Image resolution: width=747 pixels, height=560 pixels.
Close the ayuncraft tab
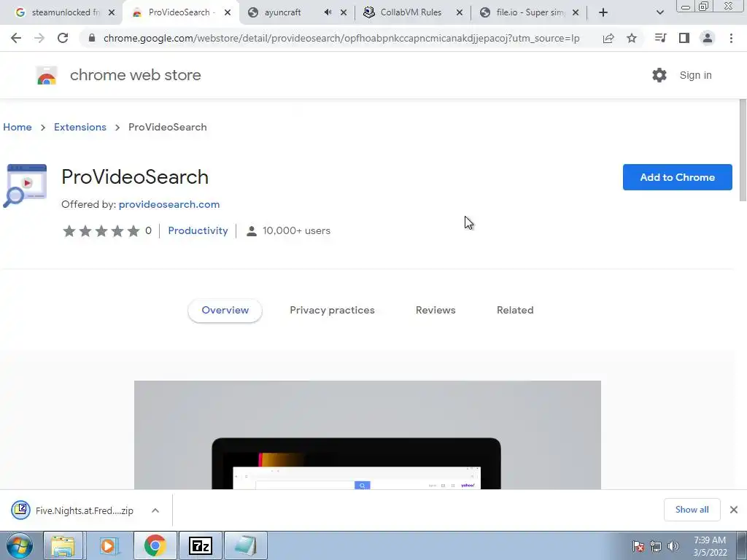(344, 12)
